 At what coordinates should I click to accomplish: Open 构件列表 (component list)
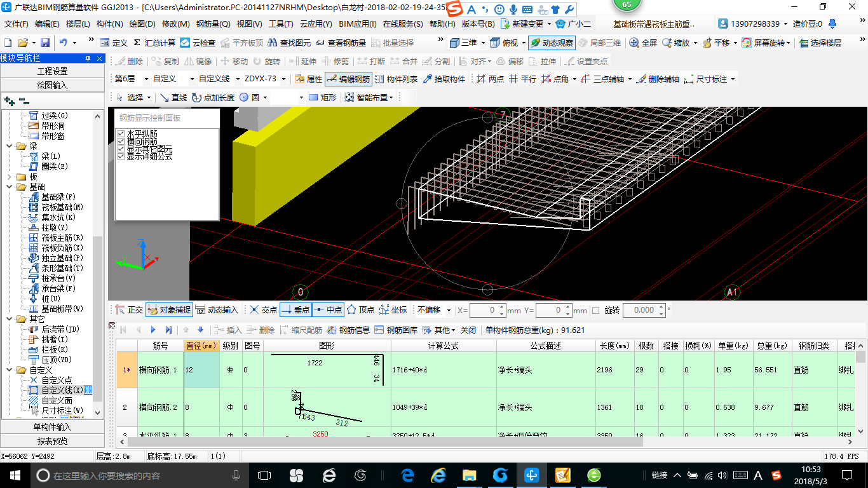pyautogui.click(x=396, y=79)
